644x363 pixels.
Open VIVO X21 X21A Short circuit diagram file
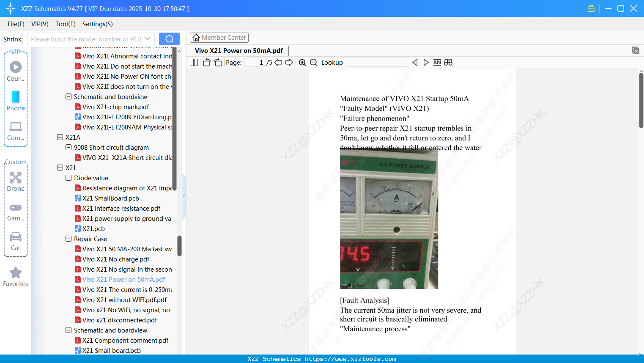[x=123, y=157]
